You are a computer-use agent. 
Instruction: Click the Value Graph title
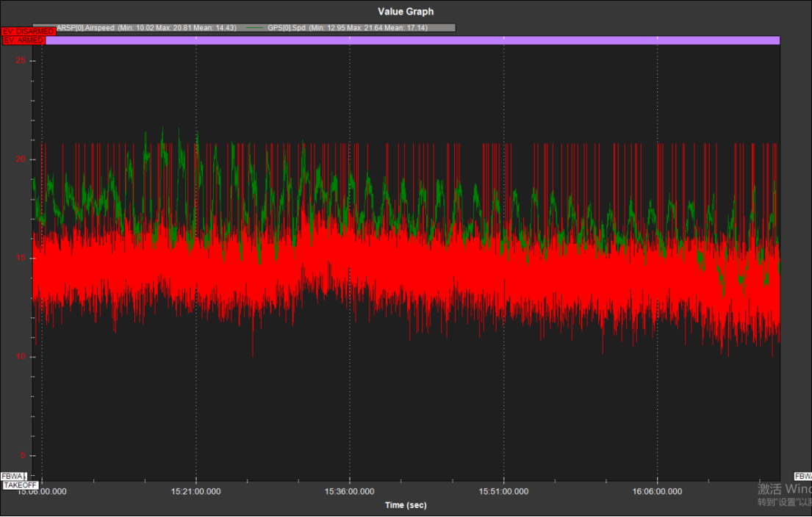coord(406,12)
